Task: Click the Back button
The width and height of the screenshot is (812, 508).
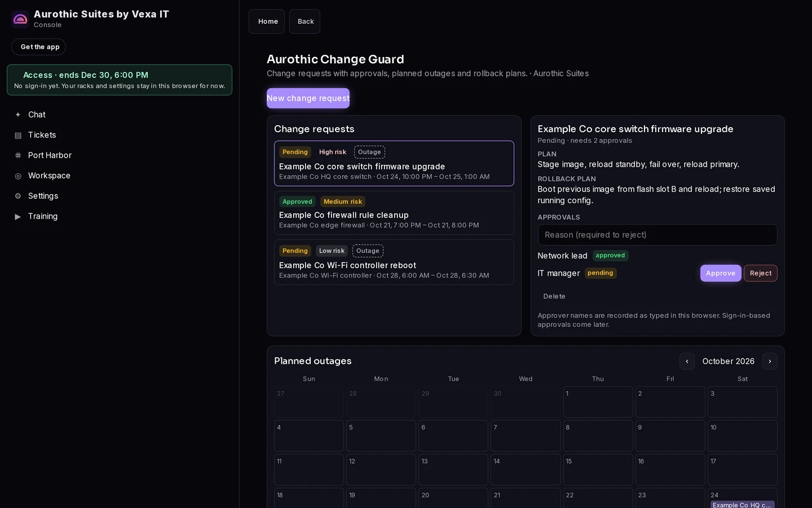Action: [304, 21]
